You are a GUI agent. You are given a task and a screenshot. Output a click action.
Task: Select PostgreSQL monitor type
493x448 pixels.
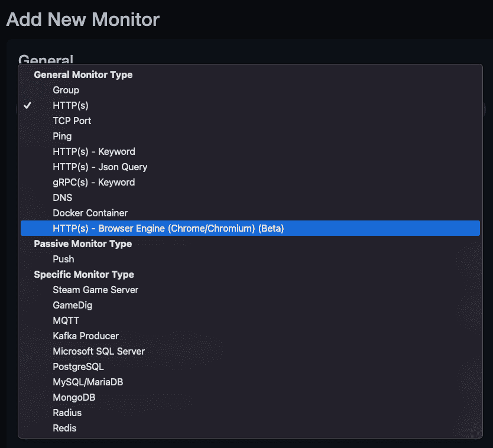(x=78, y=366)
